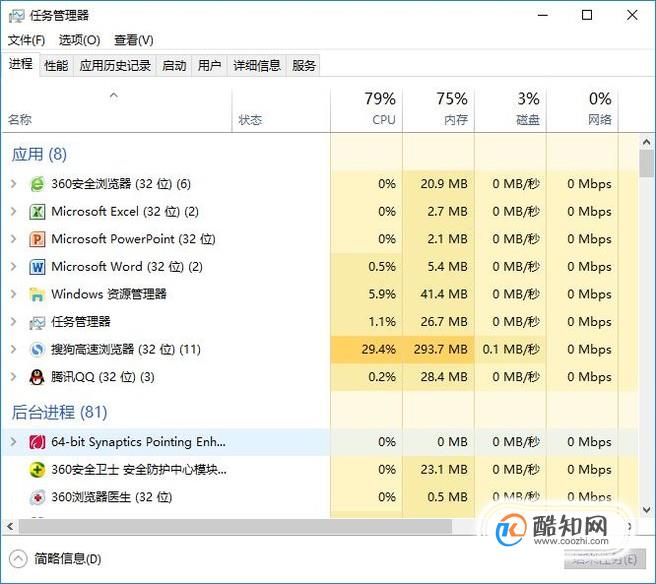The width and height of the screenshot is (656, 584).
Task: Sort by the CPU column header
Action: click(x=366, y=110)
